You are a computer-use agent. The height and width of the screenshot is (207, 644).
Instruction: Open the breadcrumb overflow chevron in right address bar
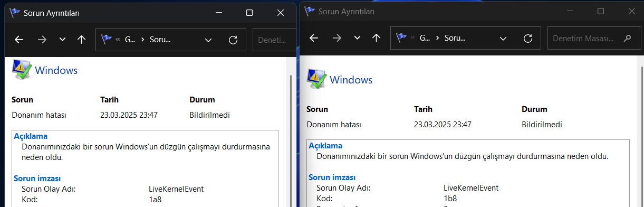(x=412, y=38)
